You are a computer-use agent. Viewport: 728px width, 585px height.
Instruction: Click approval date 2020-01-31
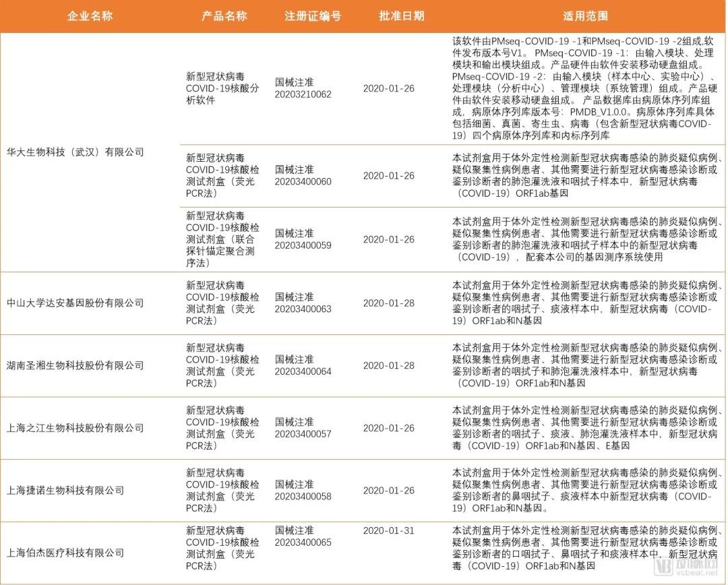(x=389, y=530)
